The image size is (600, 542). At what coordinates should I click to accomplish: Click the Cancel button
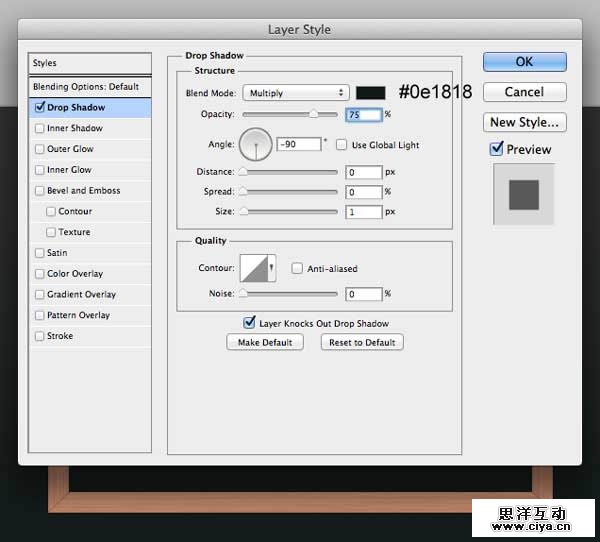coord(524,92)
